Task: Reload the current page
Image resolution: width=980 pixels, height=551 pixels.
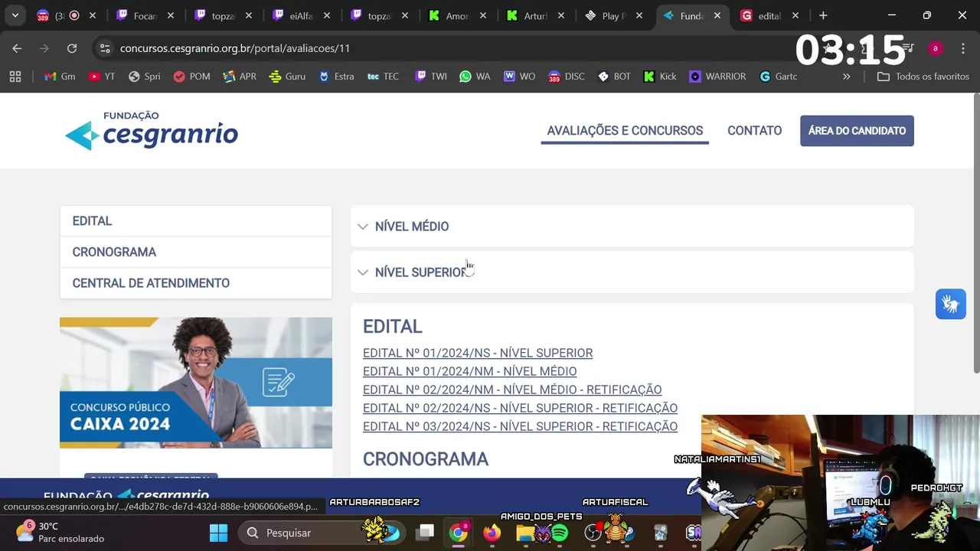Action: click(x=72, y=48)
